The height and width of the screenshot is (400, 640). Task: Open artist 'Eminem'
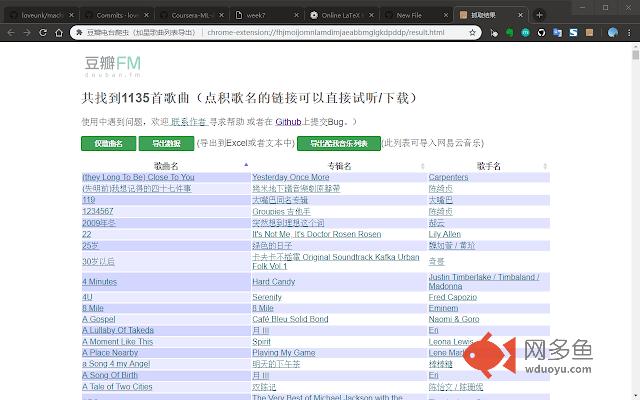pos(443,308)
